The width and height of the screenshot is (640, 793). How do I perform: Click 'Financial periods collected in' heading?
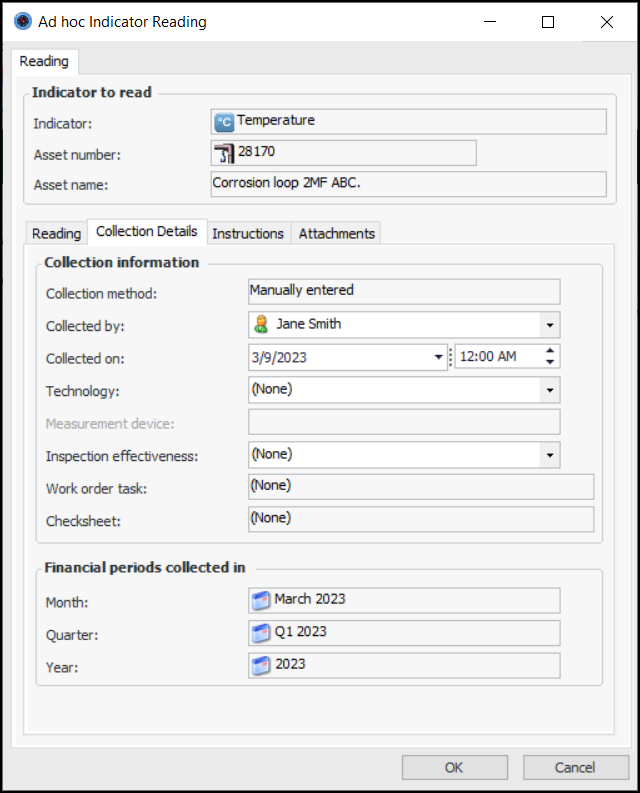tap(145, 567)
